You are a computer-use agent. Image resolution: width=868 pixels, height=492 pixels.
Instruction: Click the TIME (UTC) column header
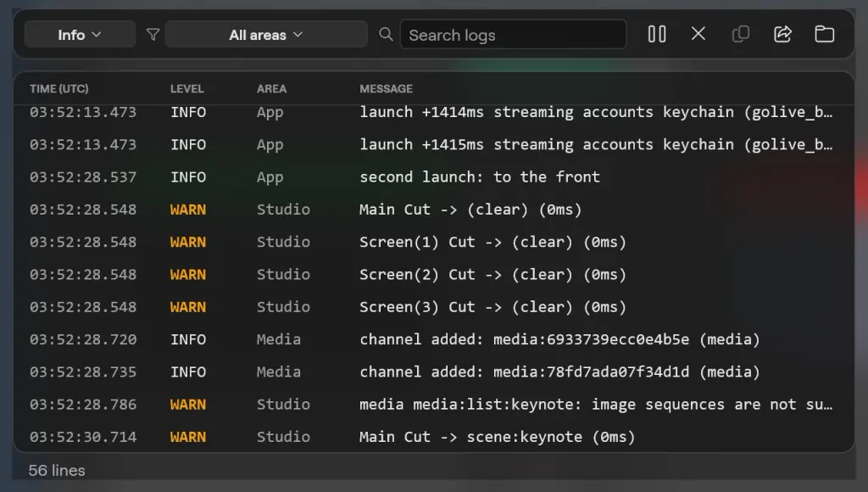(59, 89)
